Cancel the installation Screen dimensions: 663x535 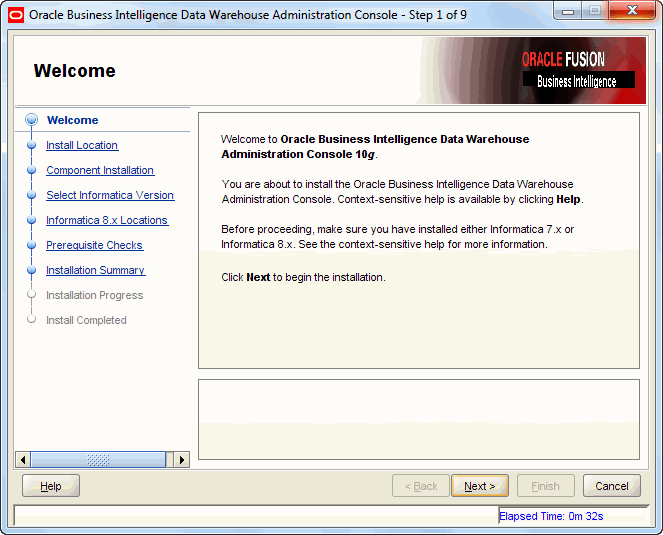pyautogui.click(x=612, y=486)
